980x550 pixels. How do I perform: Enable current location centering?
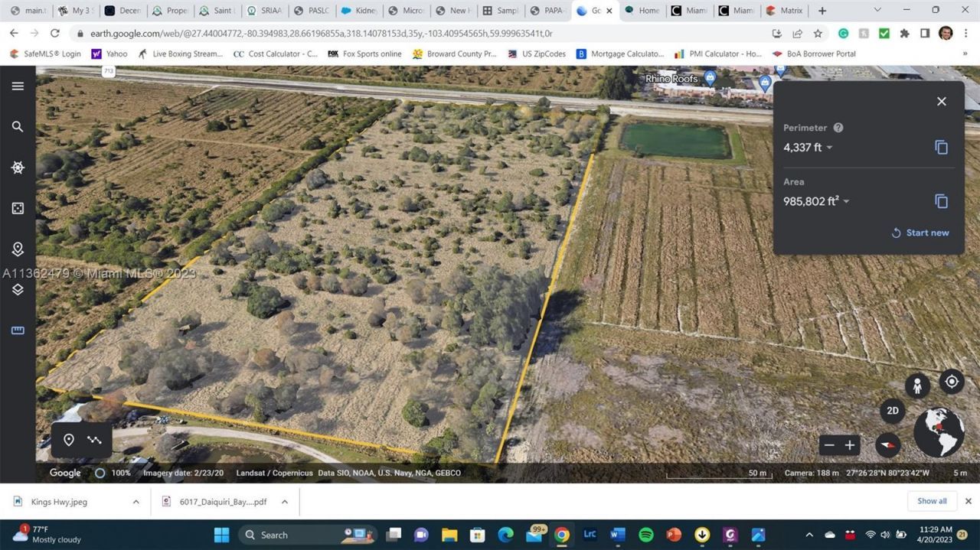(x=951, y=381)
